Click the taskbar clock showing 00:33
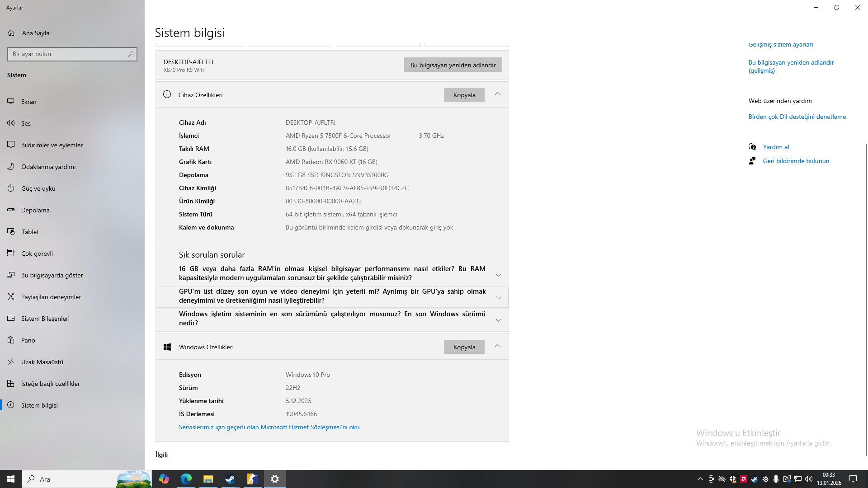Screen dimensions: 868x488 coord(829,479)
